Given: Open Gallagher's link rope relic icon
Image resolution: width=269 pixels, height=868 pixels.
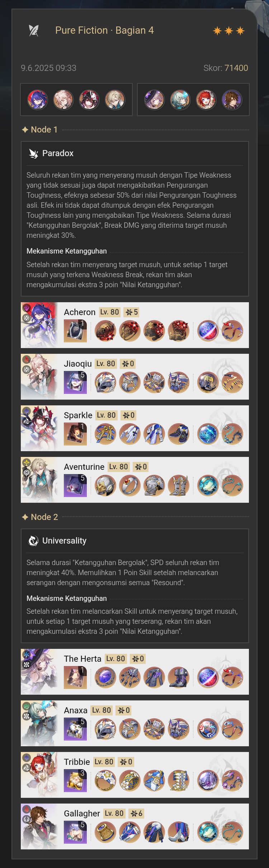Looking at the screenshot, I should [x=232, y=832].
